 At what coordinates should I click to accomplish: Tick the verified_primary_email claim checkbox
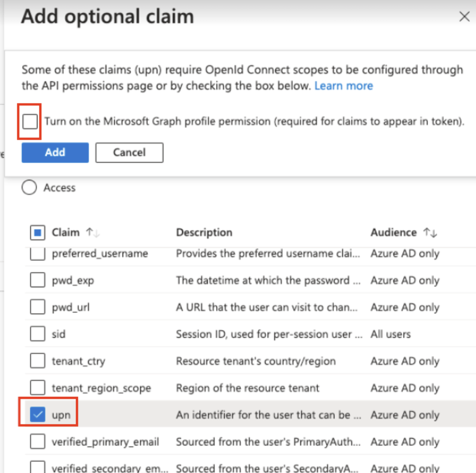tap(37, 441)
